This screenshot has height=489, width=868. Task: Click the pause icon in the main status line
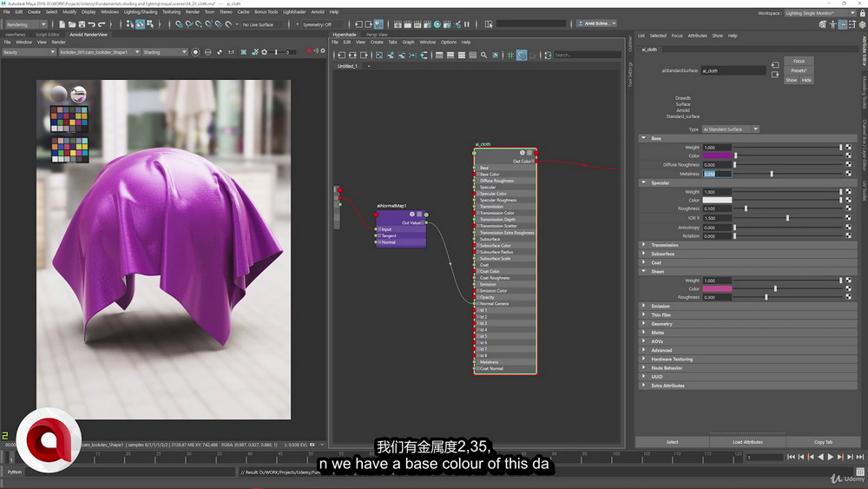pos(467,24)
